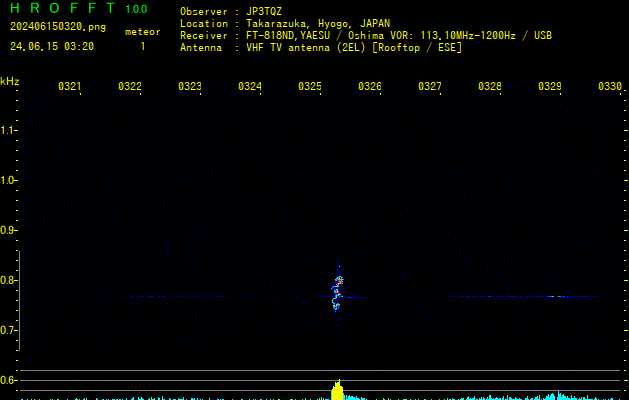629x400 pixels.
Task: Select the Location Takarazuka, Hyogo line
Action: click(285, 23)
